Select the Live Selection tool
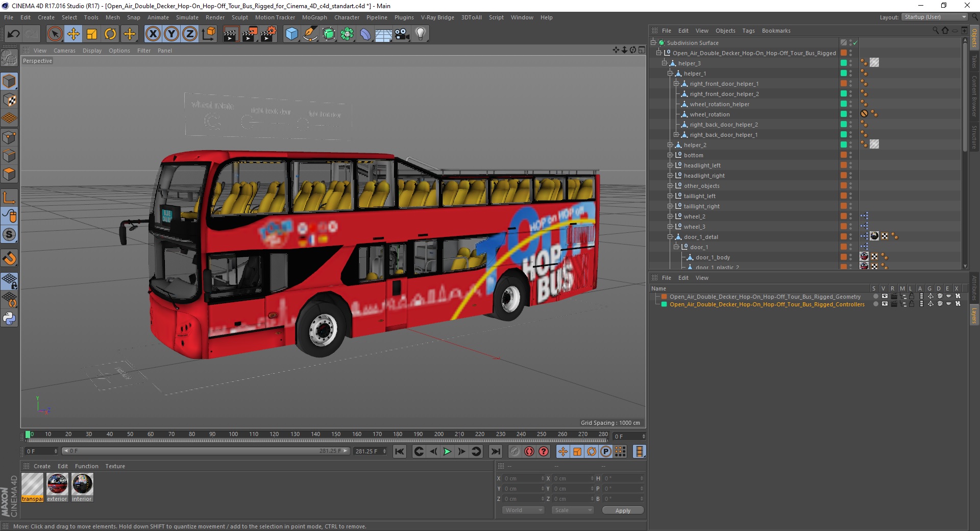 [55, 34]
